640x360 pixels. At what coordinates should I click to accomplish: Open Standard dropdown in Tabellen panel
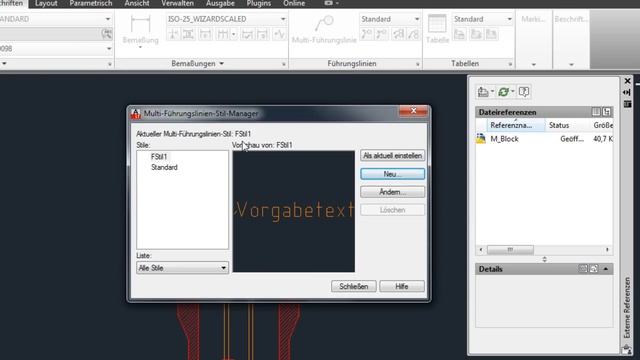[x=509, y=19]
